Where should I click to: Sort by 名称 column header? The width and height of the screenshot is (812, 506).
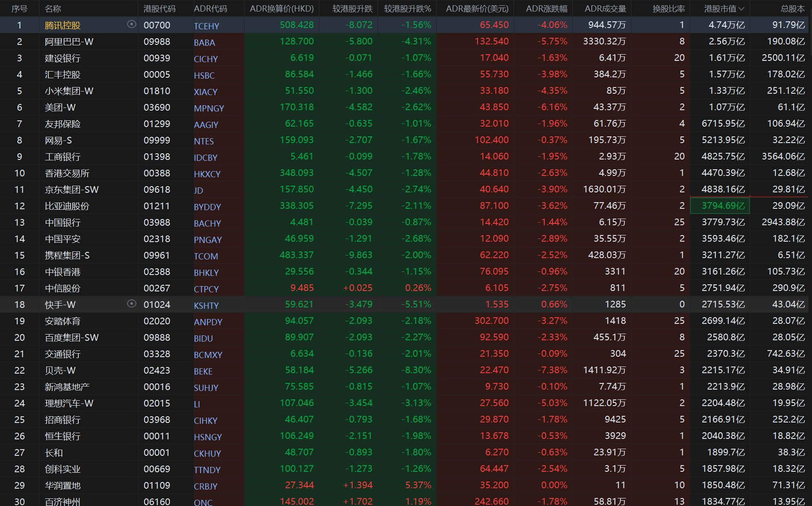[x=53, y=9]
